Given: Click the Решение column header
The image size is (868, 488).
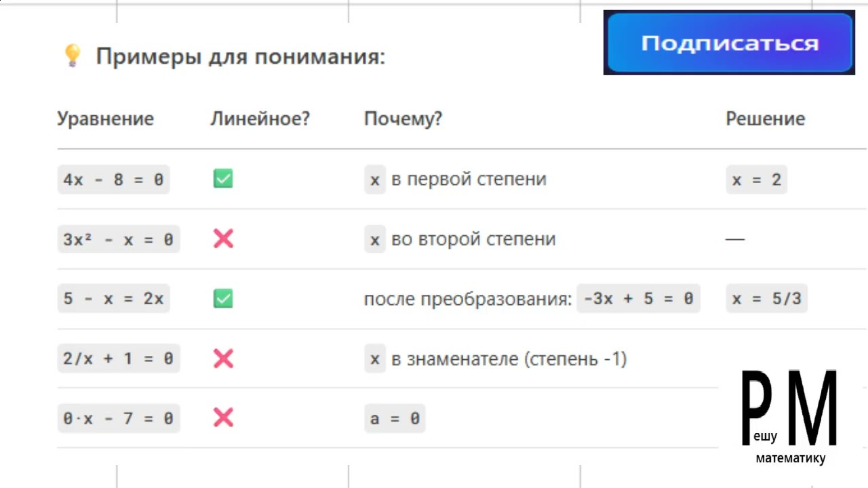Looking at the screenshot, I should coord(765,119).
